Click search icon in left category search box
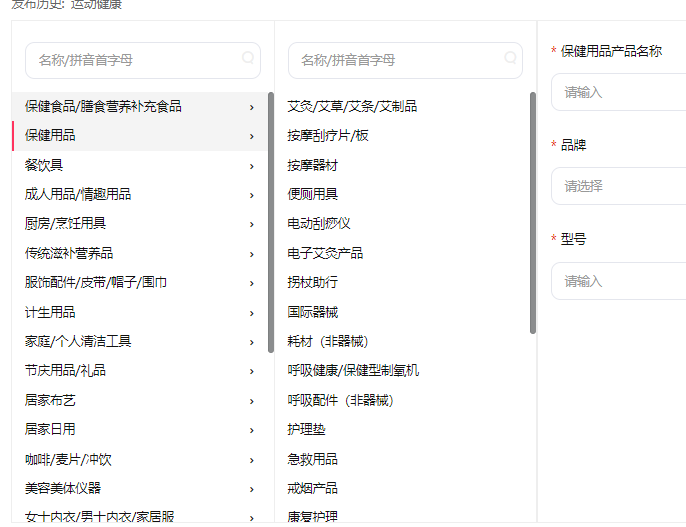Viewport: 686px width, 527px height. click(x=248, y=59)
